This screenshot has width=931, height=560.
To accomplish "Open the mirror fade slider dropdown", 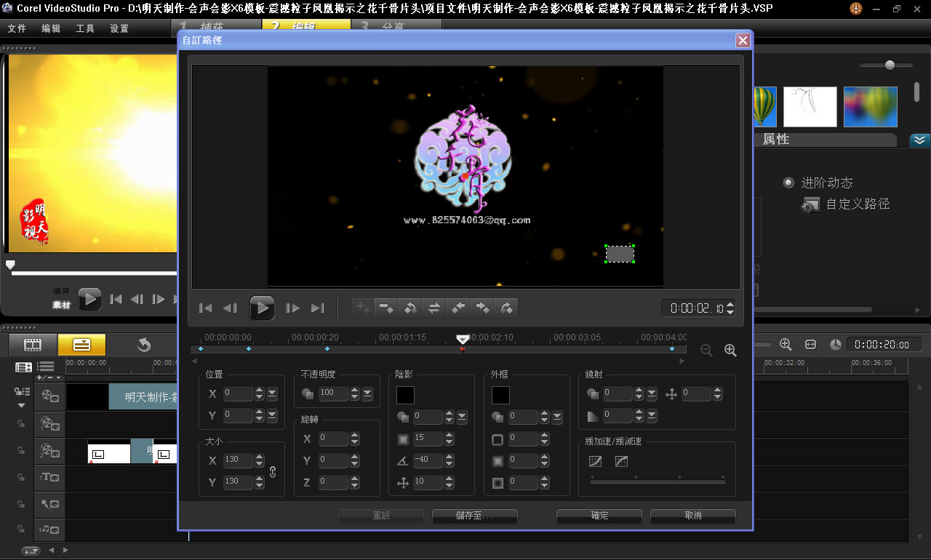I will point(652,416).
